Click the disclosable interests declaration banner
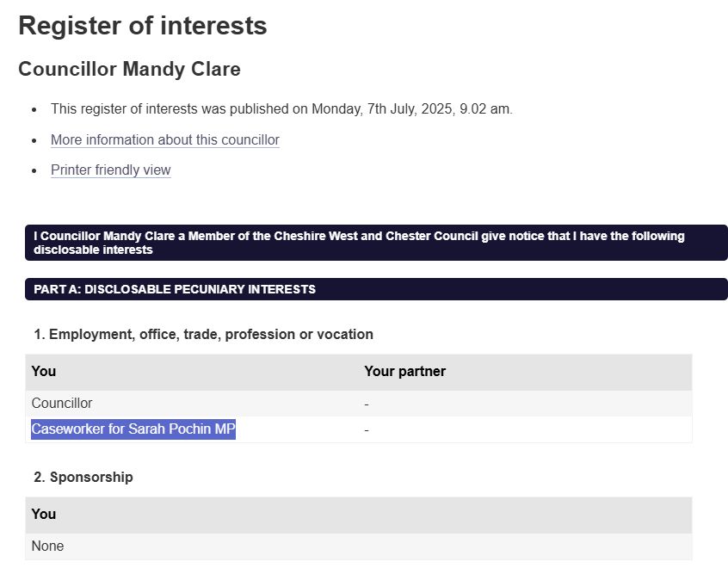Screen dimensions: 728x574 pyautogui.click(x=376, y=243)
